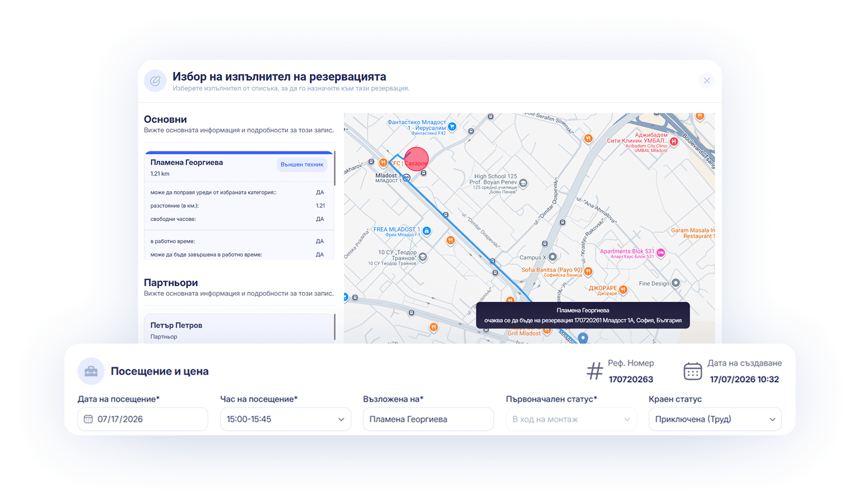The width and height of the screenshot is (860, 504).
Task: Select the Mladost metro station icon
Action: click(407, 178)
